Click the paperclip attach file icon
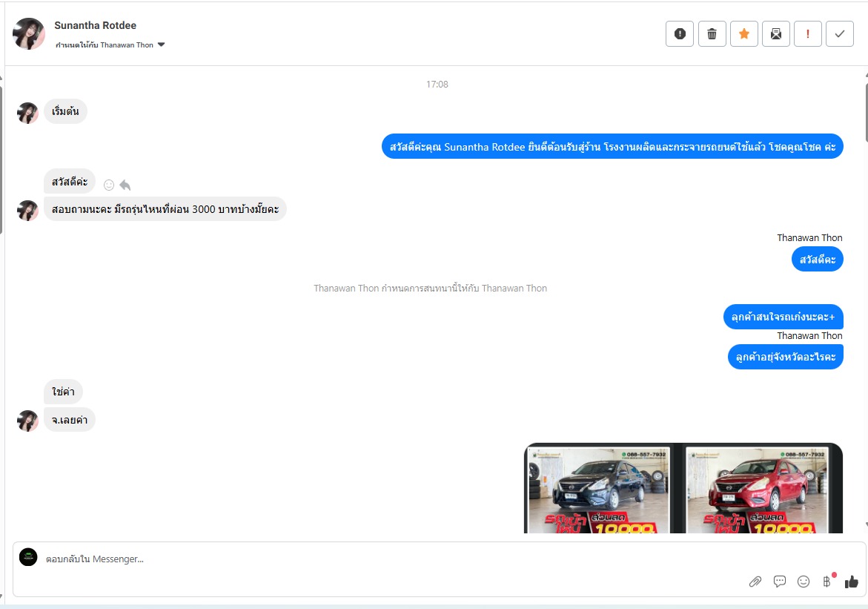 755,582
